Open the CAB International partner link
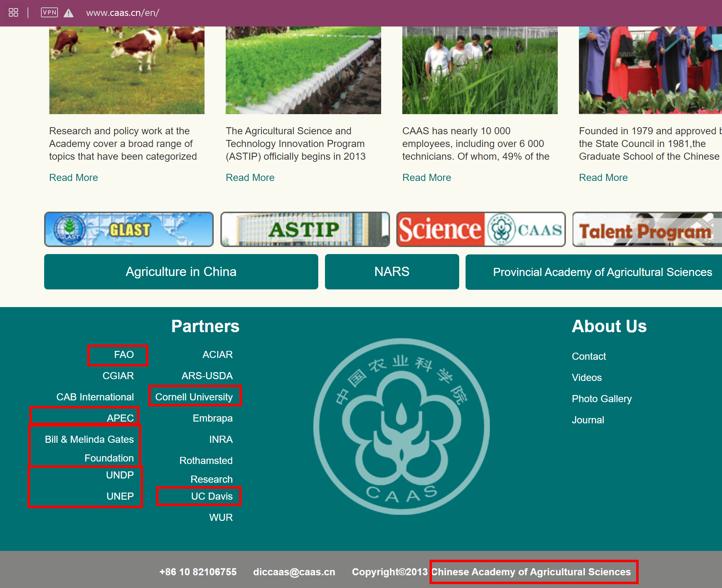 tap(95, 397)
